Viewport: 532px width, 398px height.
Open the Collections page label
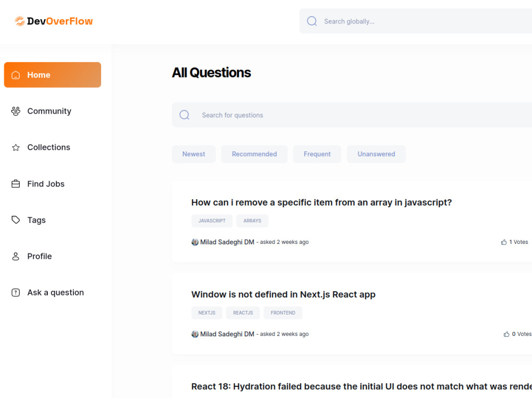(x=49, y=147)
